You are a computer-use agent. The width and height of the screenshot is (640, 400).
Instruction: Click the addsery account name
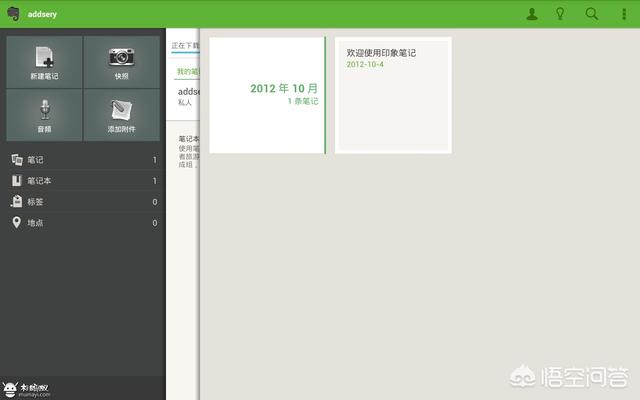pyautogui.click(x=42, y=14)
